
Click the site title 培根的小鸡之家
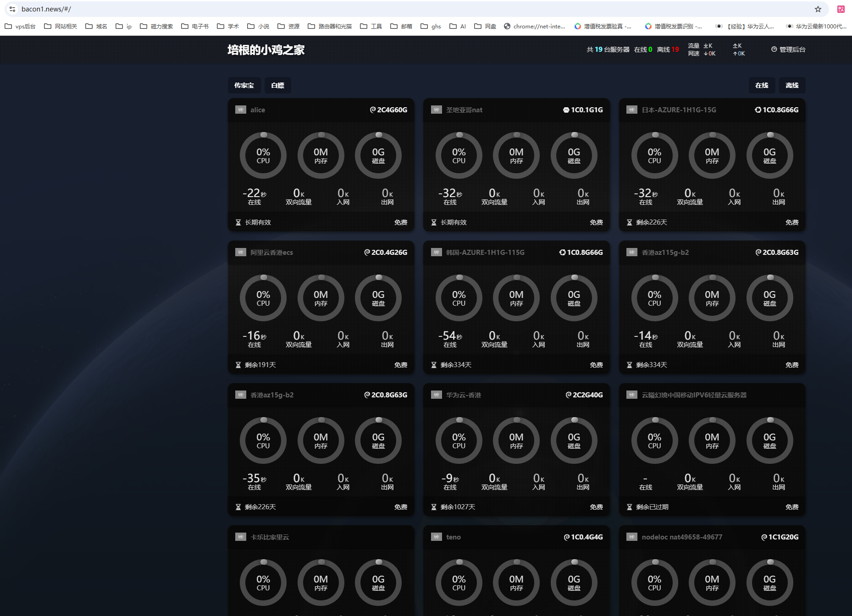click(266, 49)
